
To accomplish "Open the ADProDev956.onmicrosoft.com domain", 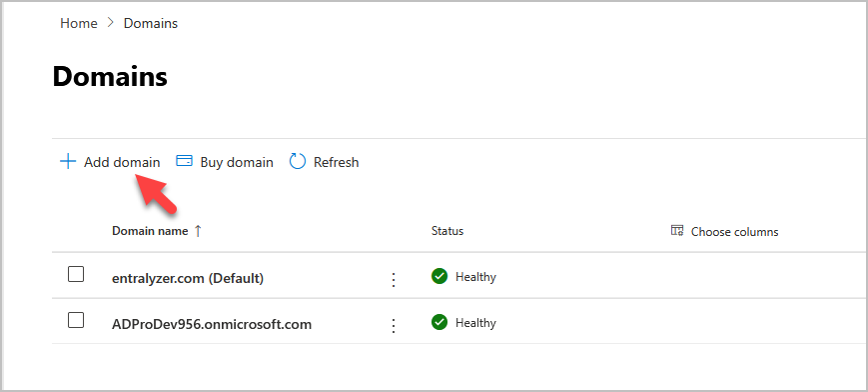I will pyautogui.click(x=212, y=324).
